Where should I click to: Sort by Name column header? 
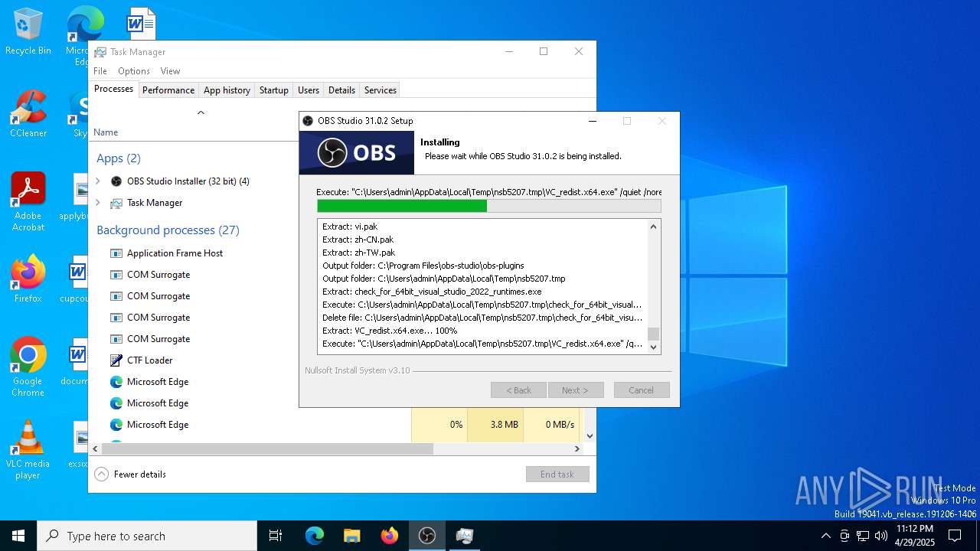click(x=106, y=132)
